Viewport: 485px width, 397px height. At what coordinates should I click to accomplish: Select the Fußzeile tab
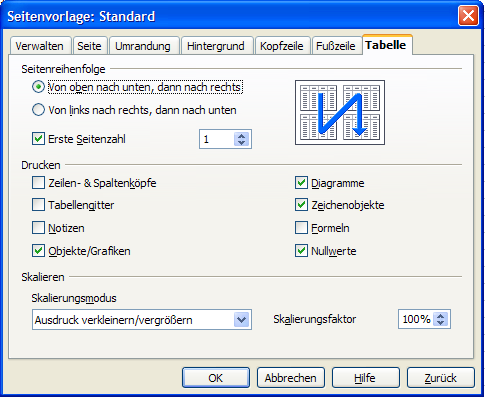point(336,46)
